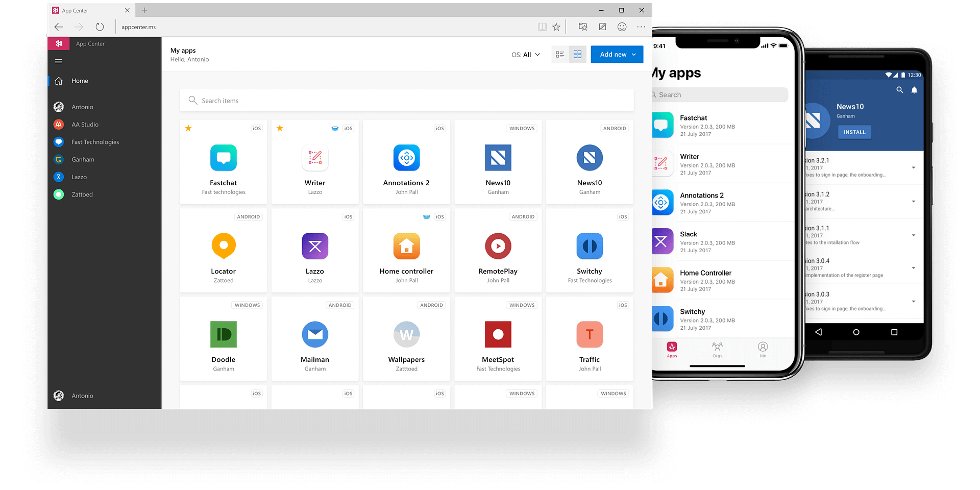Screen dimensions: 980x490
Task: Open the browser web notes pen icon
Action: click(602, 27)
